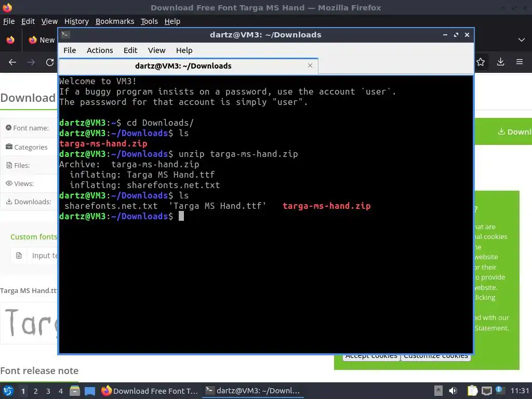Click the Firefox View icon in tab bar
532x399 pixels.
[10, 40]
